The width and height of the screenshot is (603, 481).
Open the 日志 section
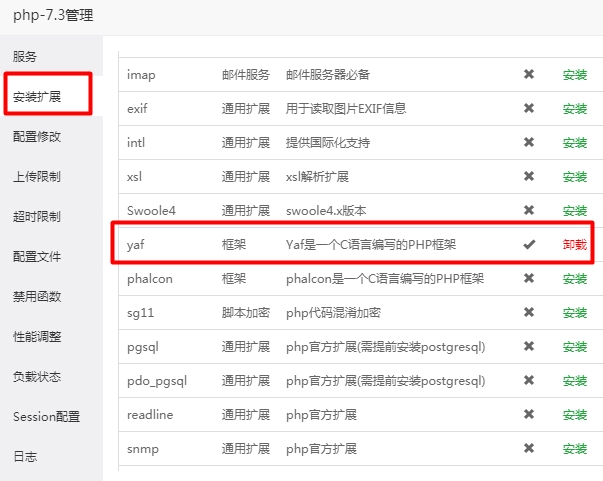tap(25, 456)
